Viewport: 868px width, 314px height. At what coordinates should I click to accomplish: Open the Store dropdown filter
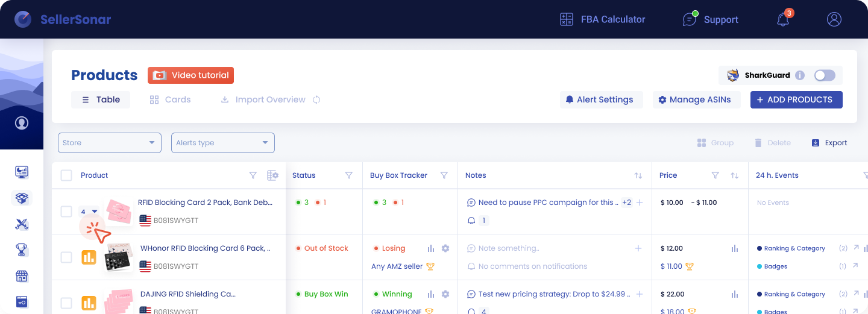[x=110, y=143]
